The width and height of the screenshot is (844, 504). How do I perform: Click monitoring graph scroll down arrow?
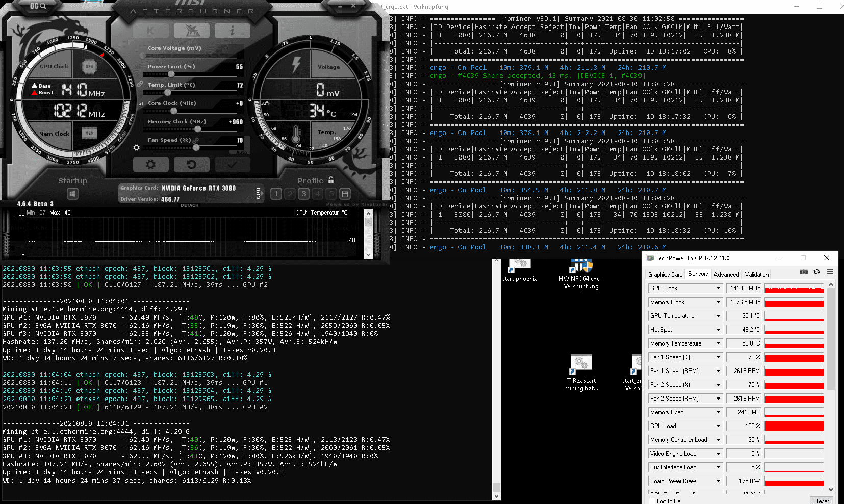[368, 254]
